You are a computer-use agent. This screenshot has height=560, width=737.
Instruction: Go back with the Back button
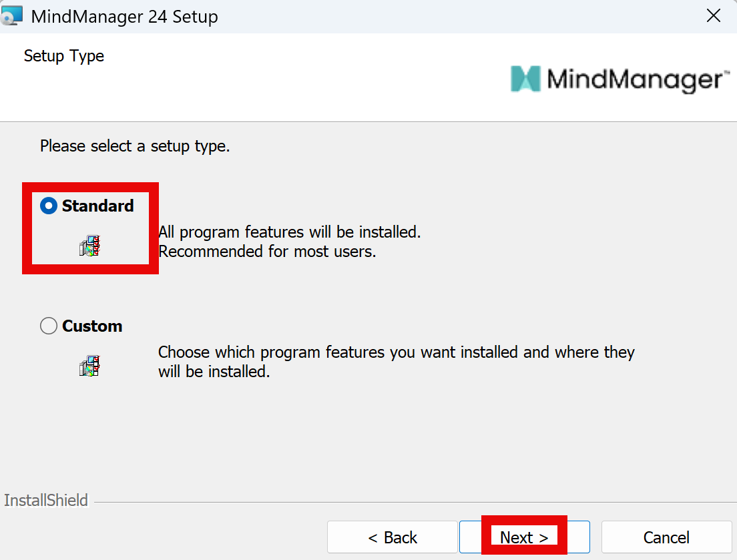[392, 537]
